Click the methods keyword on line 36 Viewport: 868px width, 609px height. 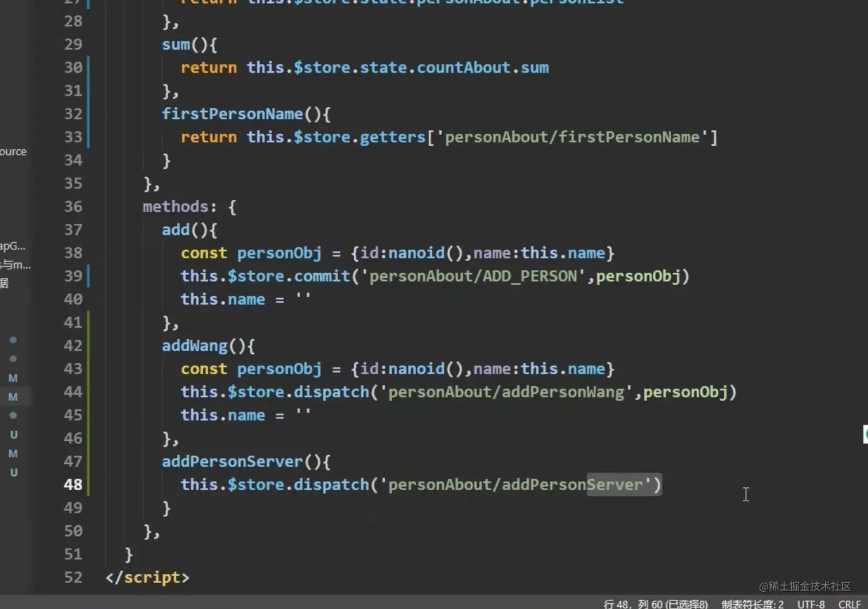tap(176, 206)
